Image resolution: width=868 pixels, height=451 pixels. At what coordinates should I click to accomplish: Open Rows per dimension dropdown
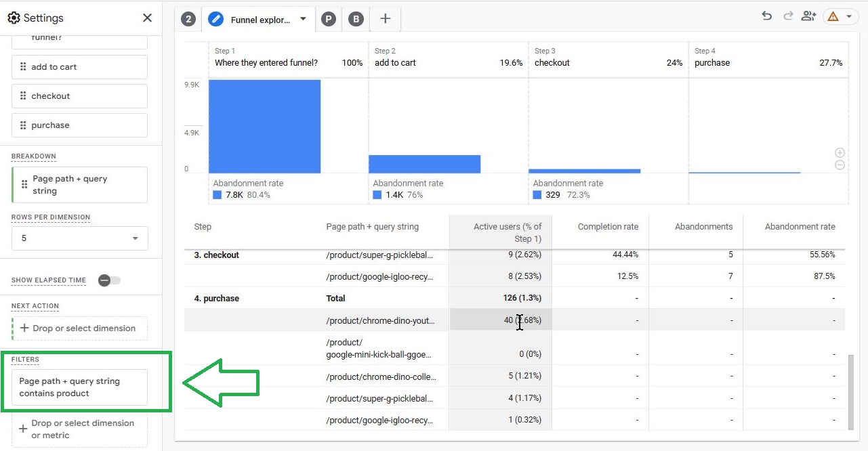[80, 238]
